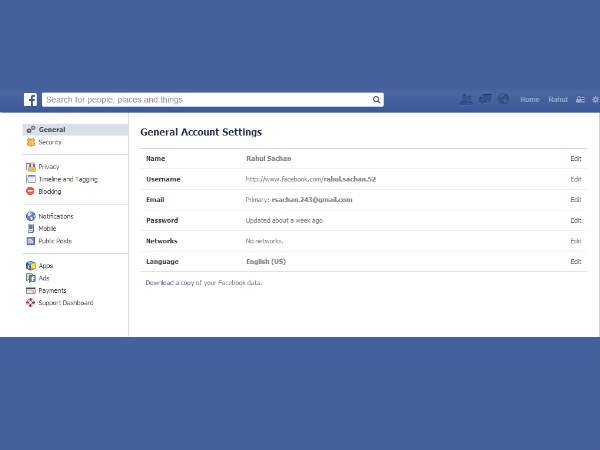Viewport: 600px width, 450px height.
Task: Click the English (US) language value
Action: (x=266, y=262)
